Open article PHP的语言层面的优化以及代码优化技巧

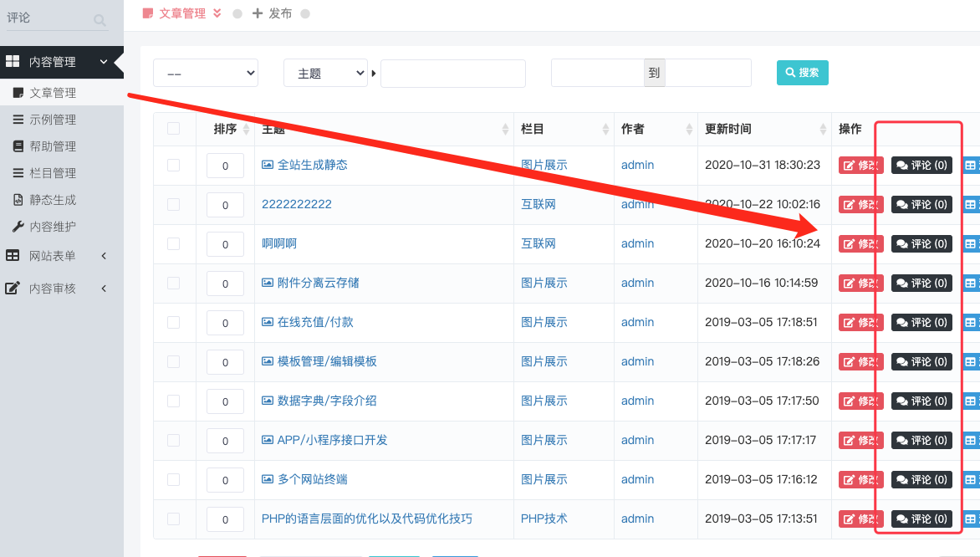pos(367,519)
